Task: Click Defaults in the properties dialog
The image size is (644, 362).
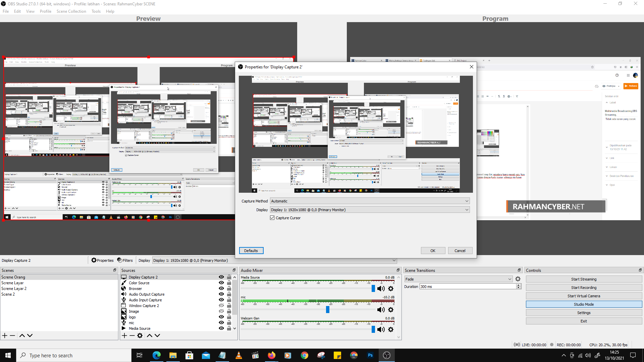Action: click(251, 250)
